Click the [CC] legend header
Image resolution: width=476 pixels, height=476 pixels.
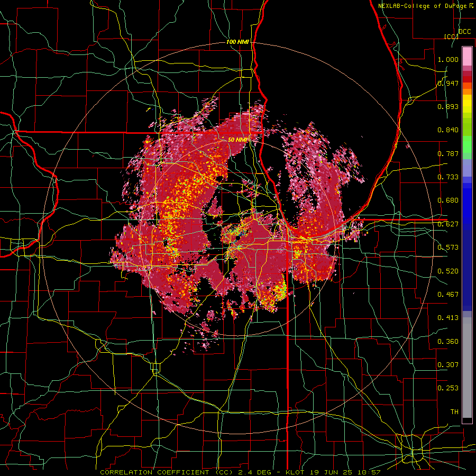click(x=451, y=36)
